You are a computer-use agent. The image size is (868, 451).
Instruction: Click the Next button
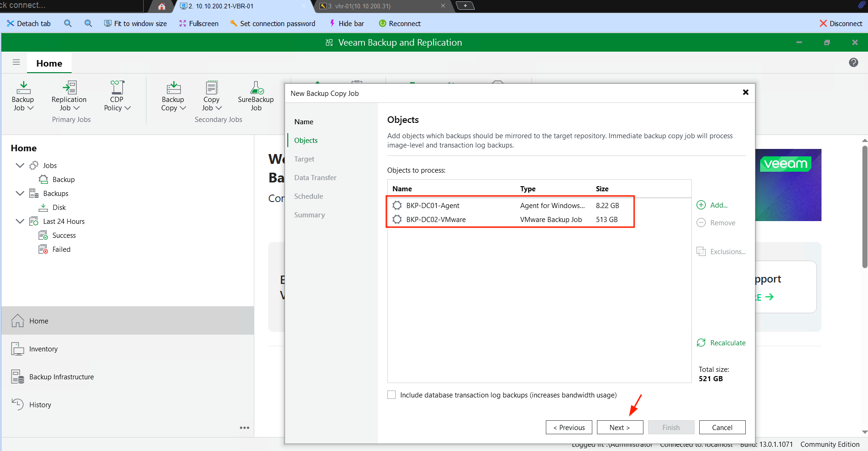tap(620, 427)
